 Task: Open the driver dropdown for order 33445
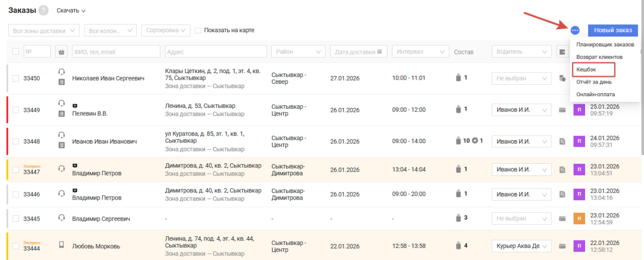coord(521,219)
